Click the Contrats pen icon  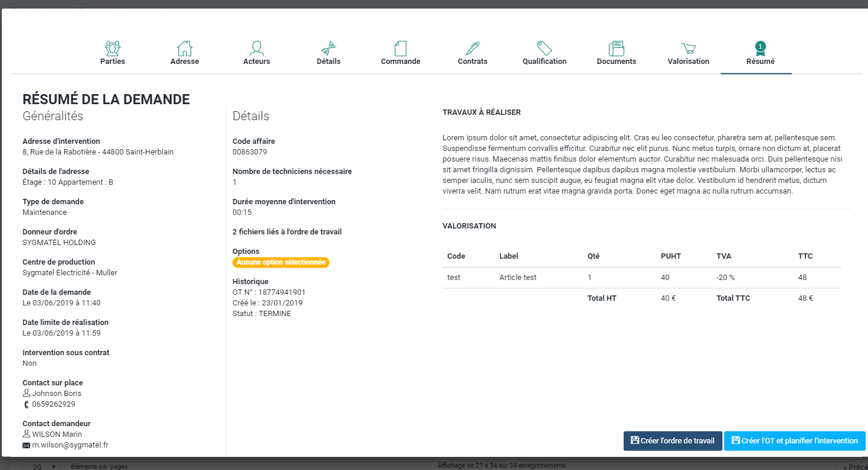(472, 48)
